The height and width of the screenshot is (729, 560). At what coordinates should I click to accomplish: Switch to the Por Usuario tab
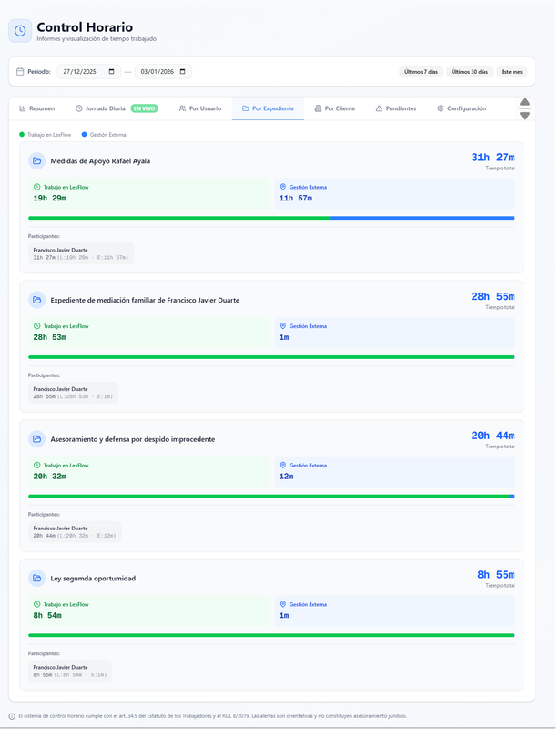point(200,108)
